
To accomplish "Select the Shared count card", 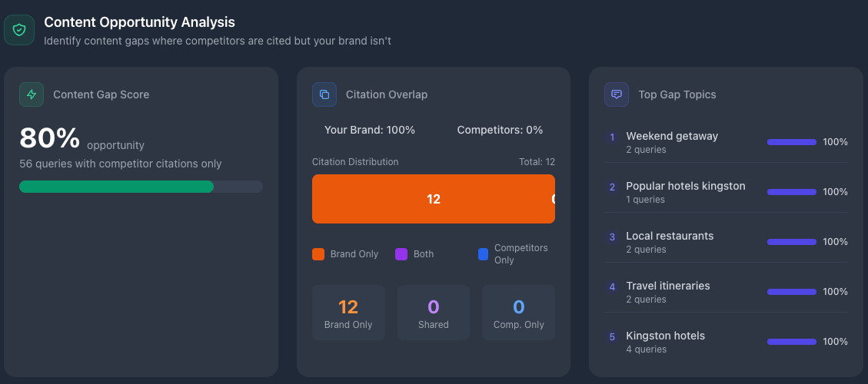I will (433, 313).
